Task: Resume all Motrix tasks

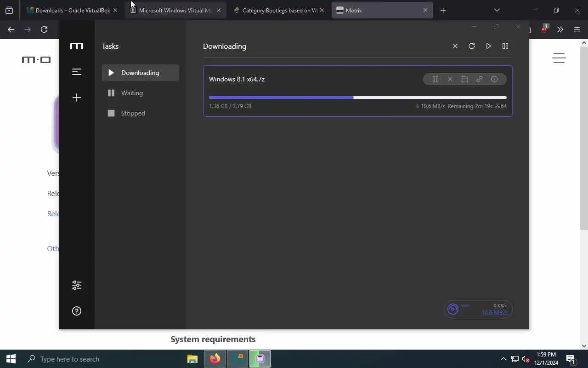Action: click(x=488, y=46)
